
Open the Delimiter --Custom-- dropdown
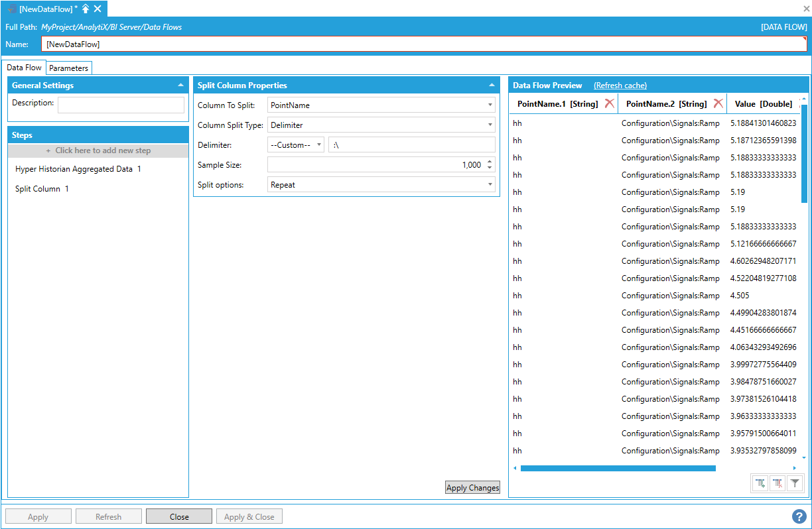[x=319, y=145]
